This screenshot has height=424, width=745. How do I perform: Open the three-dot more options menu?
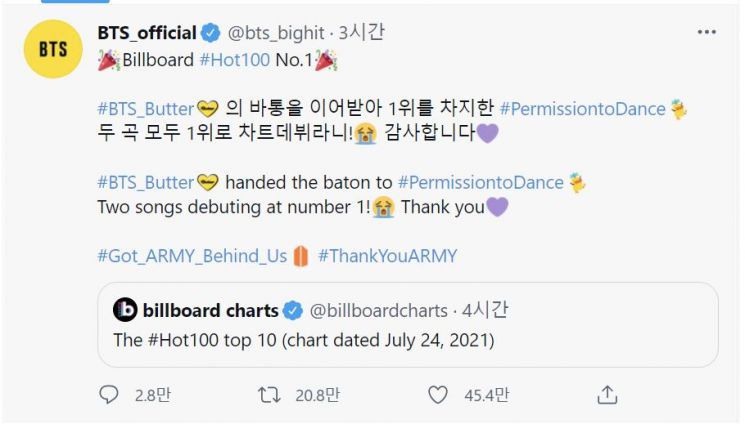coord(706,33)
